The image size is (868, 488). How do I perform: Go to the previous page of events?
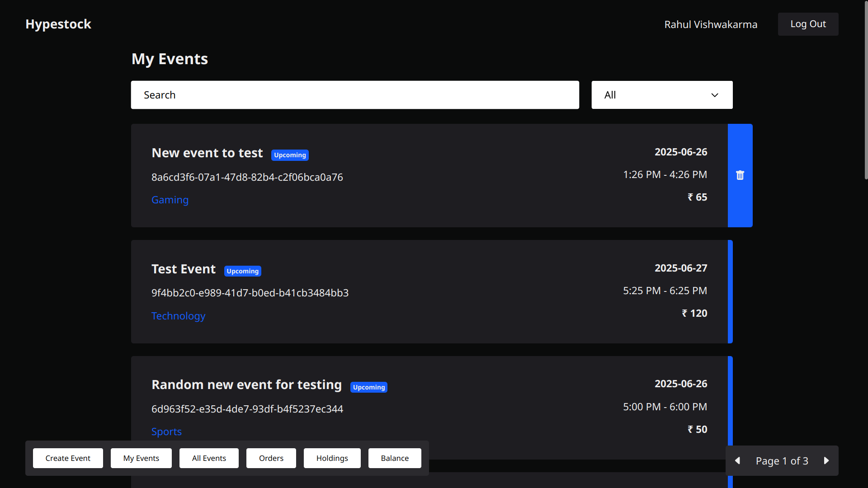coord(738,460)
